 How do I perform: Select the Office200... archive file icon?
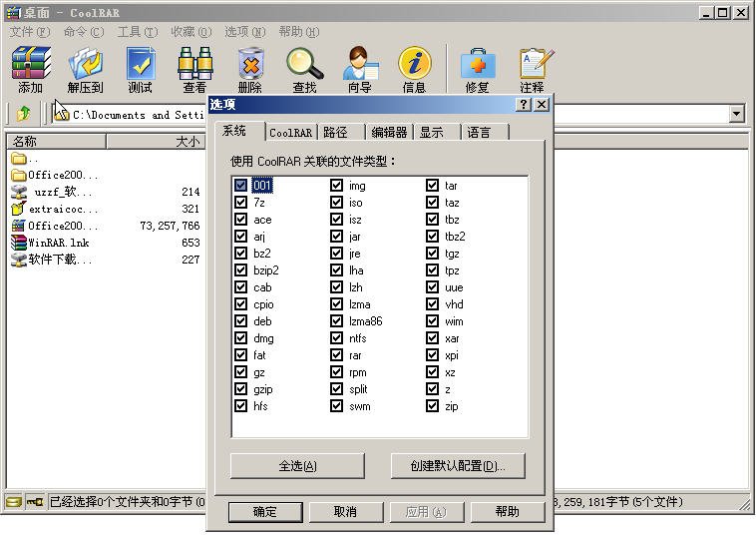tap(19, 226)
